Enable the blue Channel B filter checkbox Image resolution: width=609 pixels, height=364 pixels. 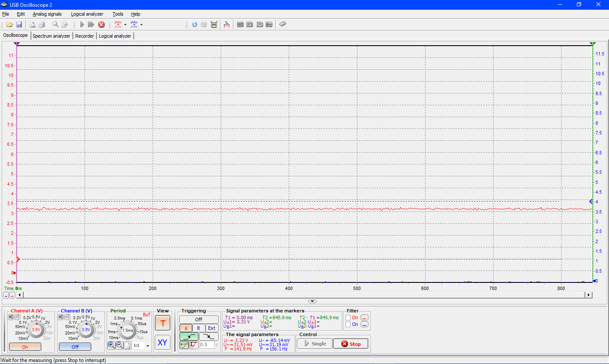[x=348, y=325]
